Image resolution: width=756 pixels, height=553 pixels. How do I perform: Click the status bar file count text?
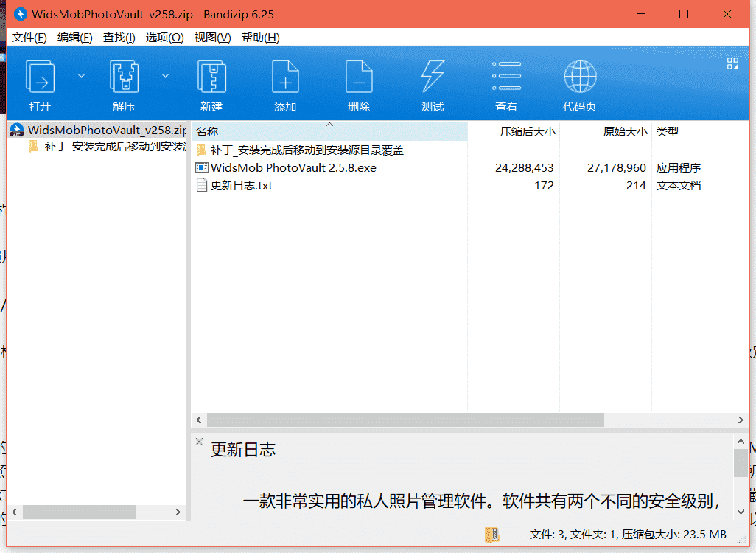[x=628, y=534]
